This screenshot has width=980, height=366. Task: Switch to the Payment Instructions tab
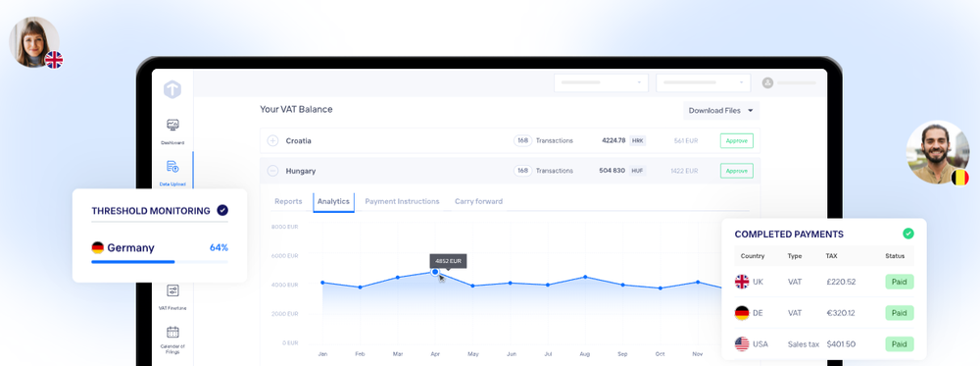pyautogui.click(x=402, y=201)
